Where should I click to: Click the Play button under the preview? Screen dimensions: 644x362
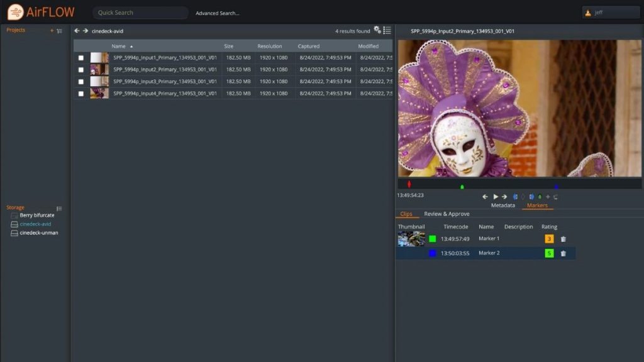pyautogui.click(x=496, y=196)
